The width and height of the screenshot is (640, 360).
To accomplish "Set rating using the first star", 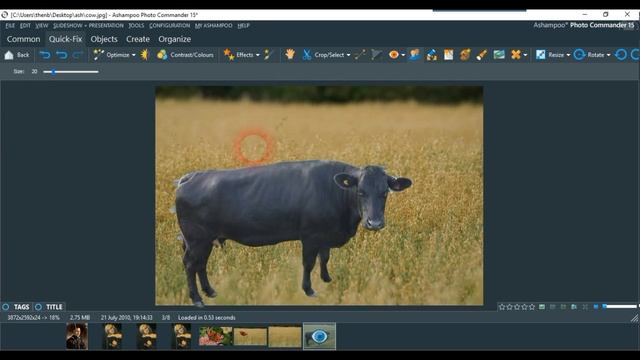I will (502, 307).
